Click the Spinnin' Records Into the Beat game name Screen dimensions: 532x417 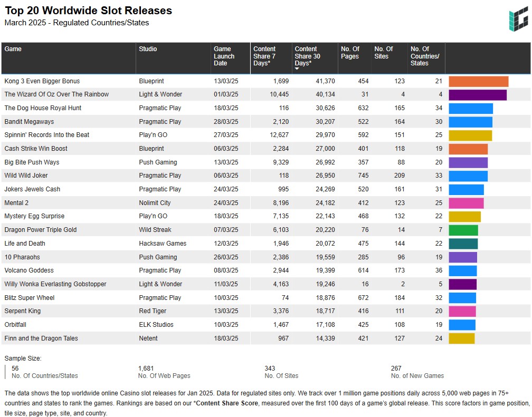[x=46, y=135]
